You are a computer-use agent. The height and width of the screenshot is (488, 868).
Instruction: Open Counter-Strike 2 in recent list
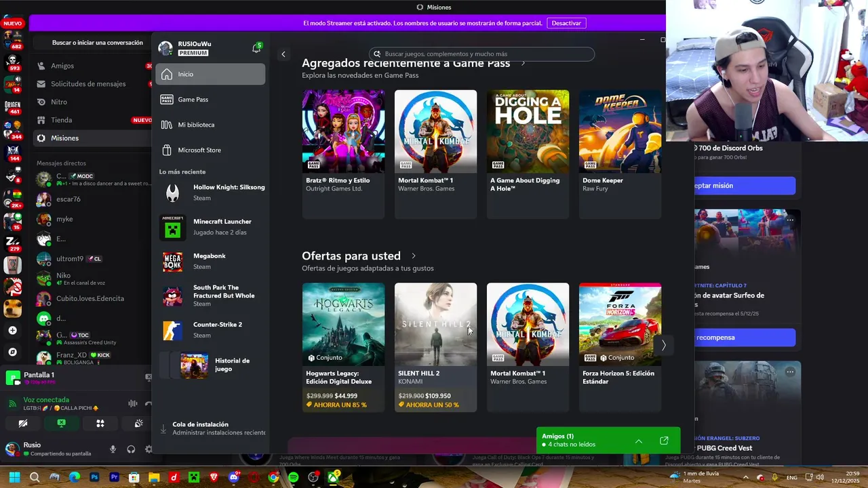point(212,330)
